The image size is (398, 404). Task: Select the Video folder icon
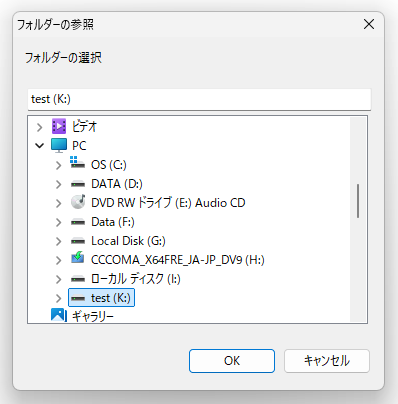coord(59,126)
